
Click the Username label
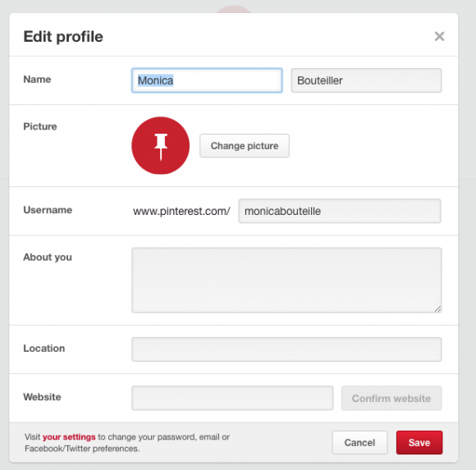point(48,210)
